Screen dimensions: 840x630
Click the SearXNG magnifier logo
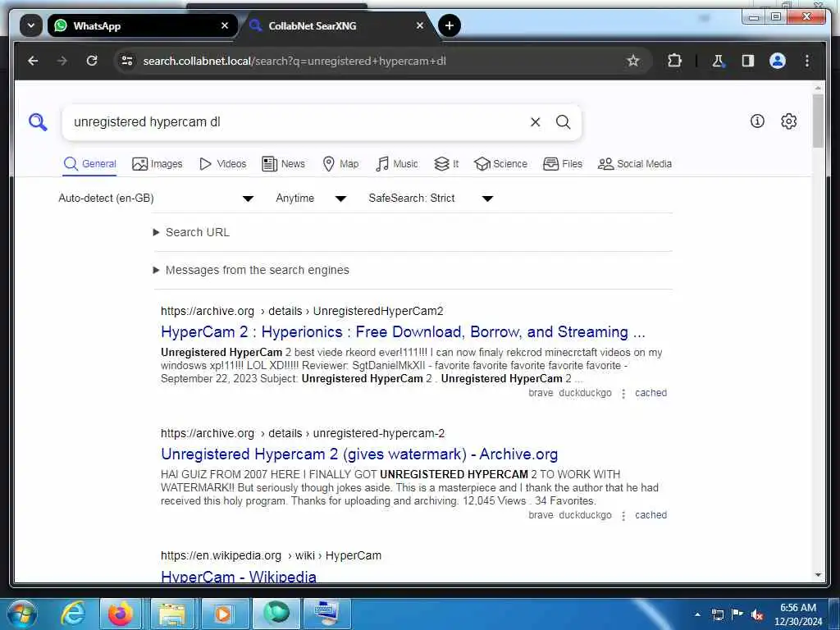(38, 122)
